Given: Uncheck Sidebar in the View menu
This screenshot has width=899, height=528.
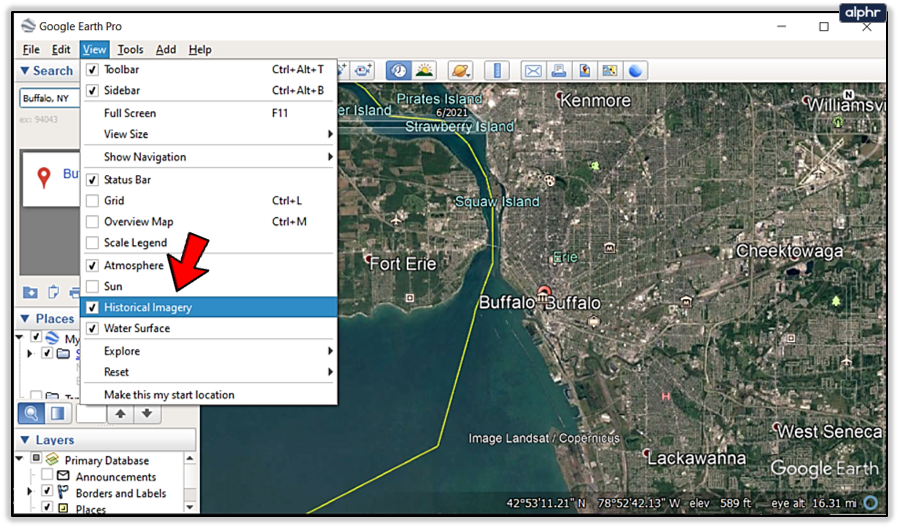Looking at the screenshot, I should click(x=92, y=91).
